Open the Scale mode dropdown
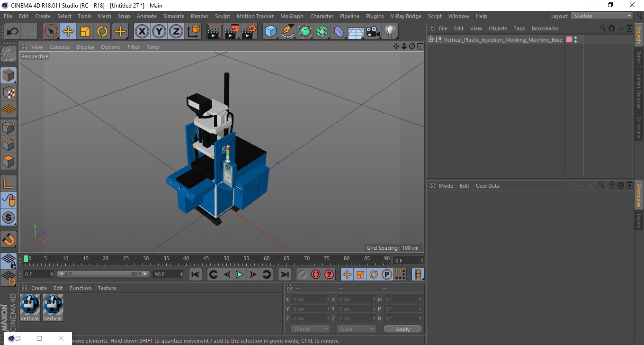This screenshot has height=345, width=644. click(x=356, y=329)
